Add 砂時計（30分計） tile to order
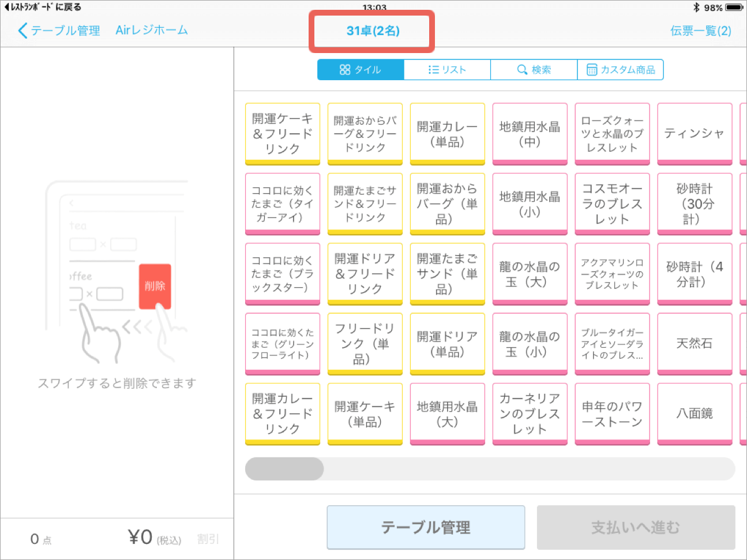This screenshot has height=560, width=747. (695, 204)
